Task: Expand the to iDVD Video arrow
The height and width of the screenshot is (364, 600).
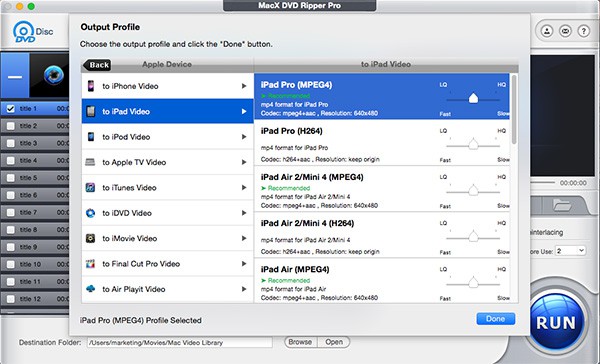Action: pyautogui.click(x=244, y=213)
